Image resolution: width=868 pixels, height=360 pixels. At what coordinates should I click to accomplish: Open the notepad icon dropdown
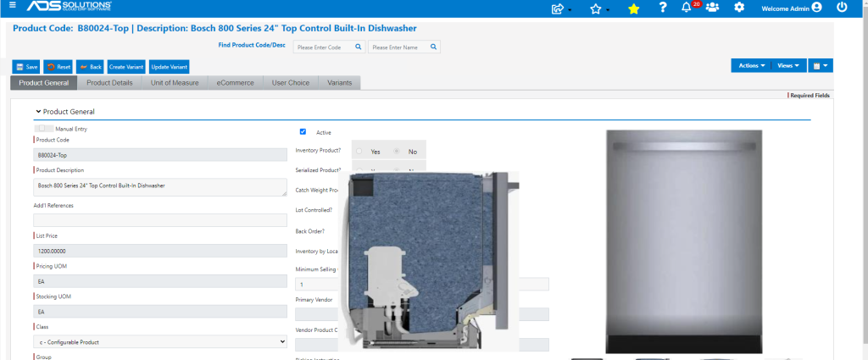[821, 66]
